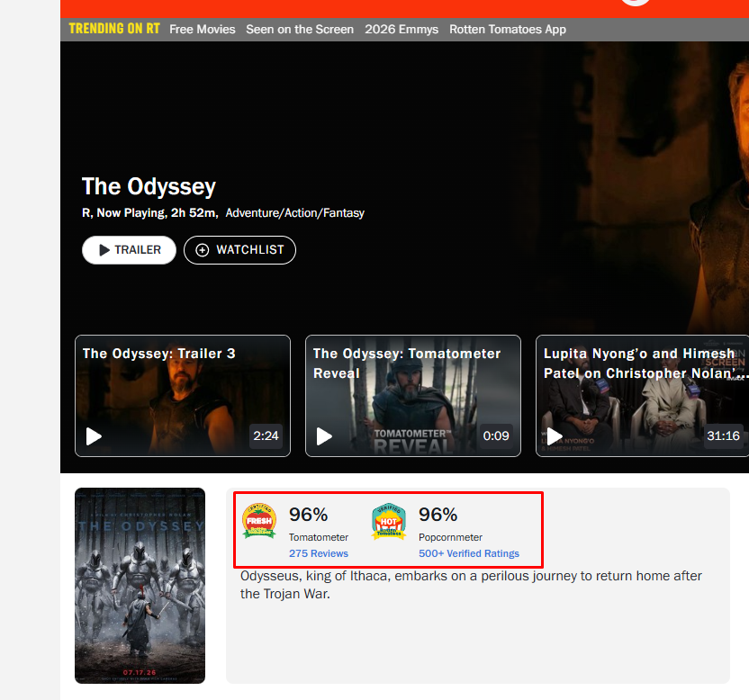This screenshot has width=749, height=700.
Task: Open Seen on the Screen link
Action: pos(300,29)
